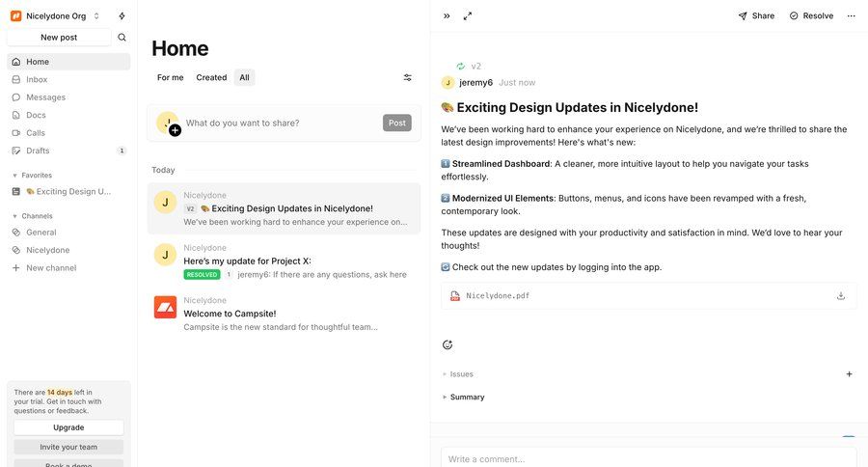
Task: Click the search icon beside New post
Action: point(122,38)
